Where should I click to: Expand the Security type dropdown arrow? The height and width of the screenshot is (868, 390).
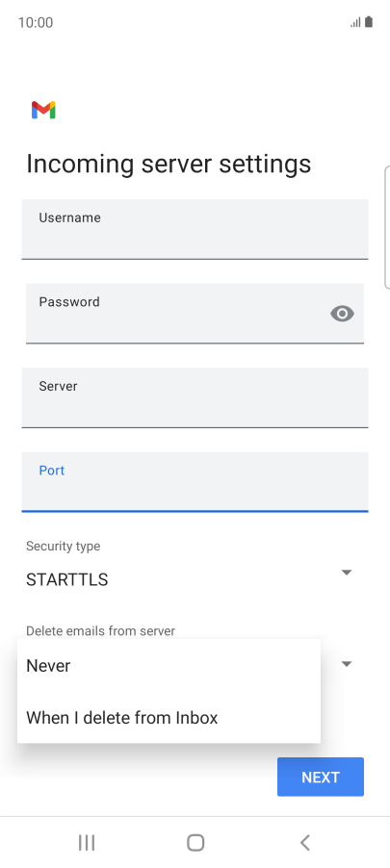[x=347, y=573]
